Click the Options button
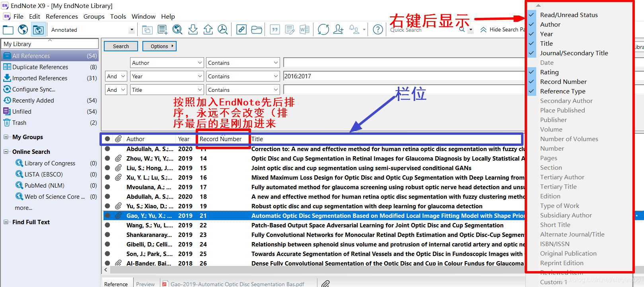Viewport: 644px width, 287px height. 160,46
